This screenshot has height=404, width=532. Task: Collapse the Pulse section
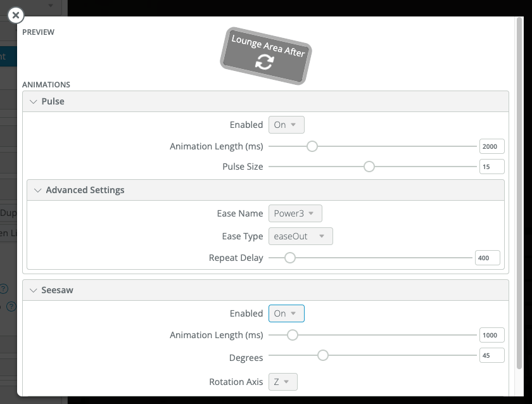[x=34, y=101]
